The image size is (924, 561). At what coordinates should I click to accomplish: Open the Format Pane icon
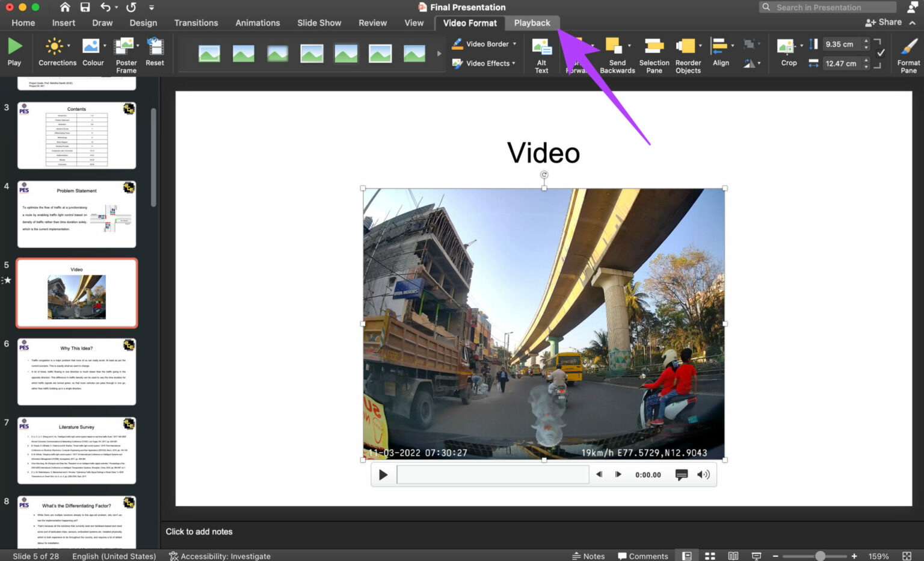tap(908, 53)
